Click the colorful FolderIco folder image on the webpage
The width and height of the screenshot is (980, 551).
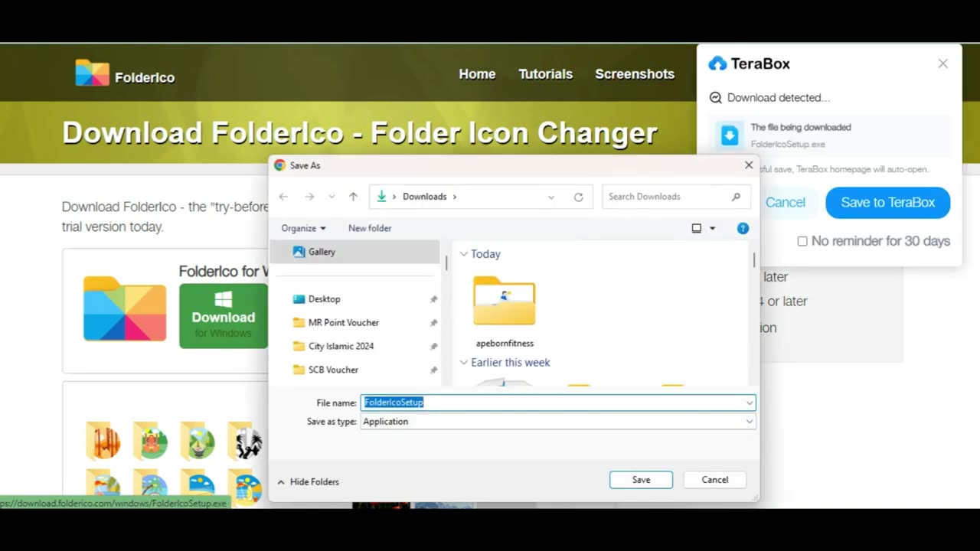click(x=125, y=308)
